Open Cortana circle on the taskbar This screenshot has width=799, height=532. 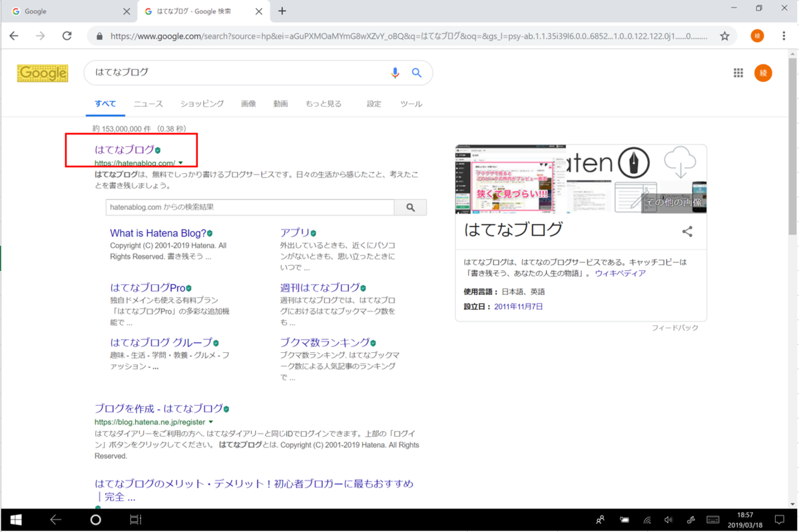point(95,520)
